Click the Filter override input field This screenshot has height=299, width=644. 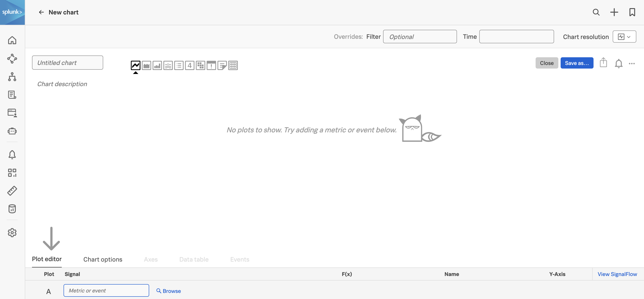420,36
